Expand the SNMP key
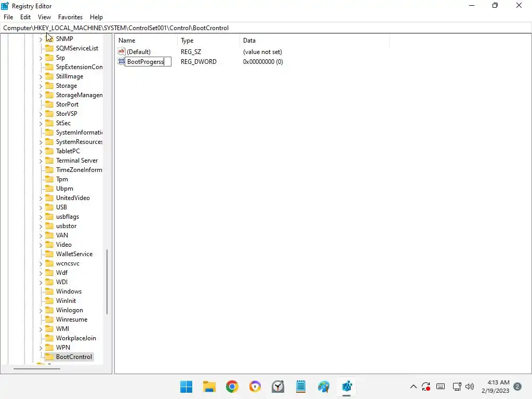This screenshot has width=532, height=399. pos(41,39)
